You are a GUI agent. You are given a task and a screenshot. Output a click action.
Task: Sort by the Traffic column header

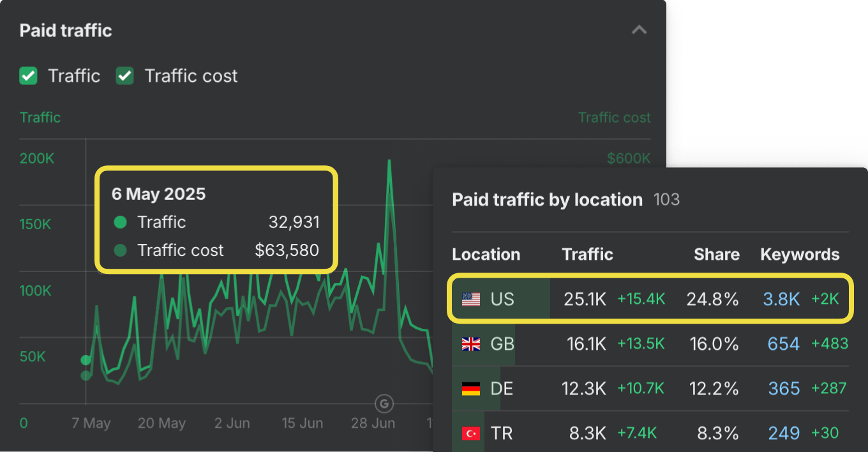point(587,254)
